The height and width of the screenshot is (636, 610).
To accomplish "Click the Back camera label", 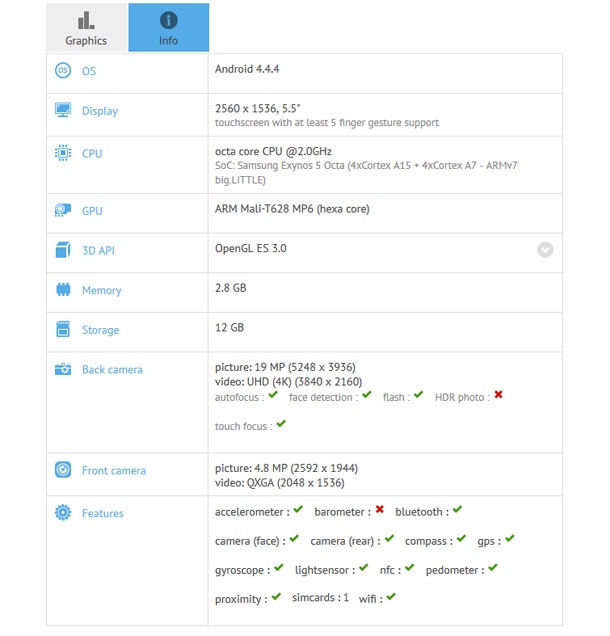I will pos(112,370).
